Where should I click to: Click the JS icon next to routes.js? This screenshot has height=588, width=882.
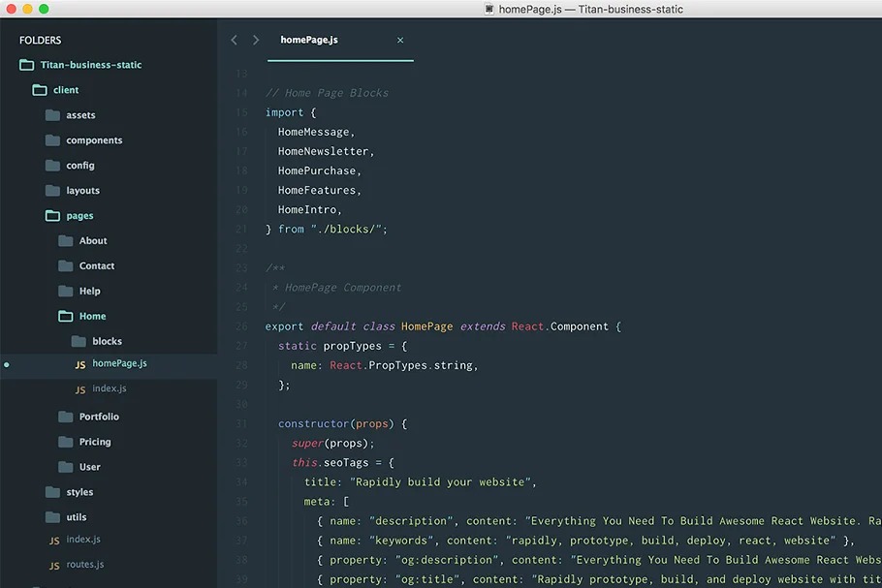click(x=54, y=566)
